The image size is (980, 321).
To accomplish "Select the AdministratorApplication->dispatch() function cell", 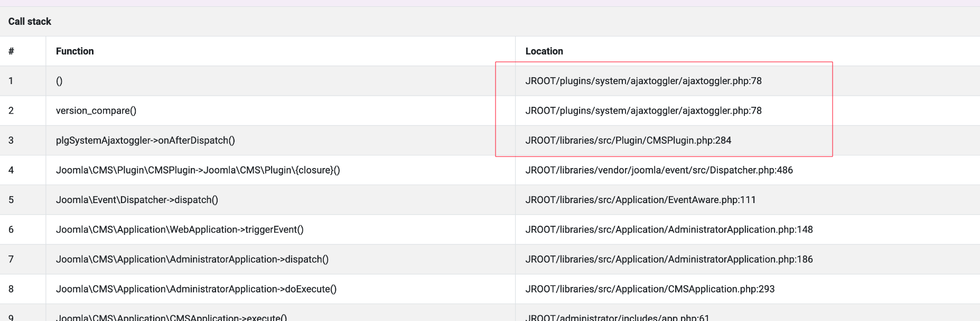I will [192, 259].
